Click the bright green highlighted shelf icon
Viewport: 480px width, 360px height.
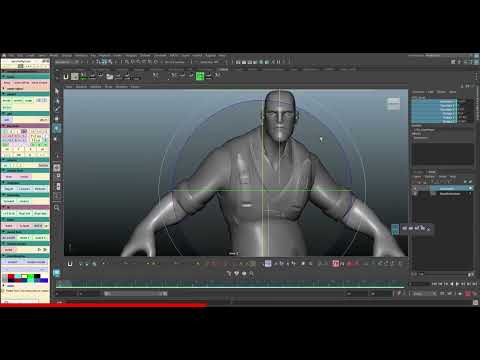coord(200,76)
